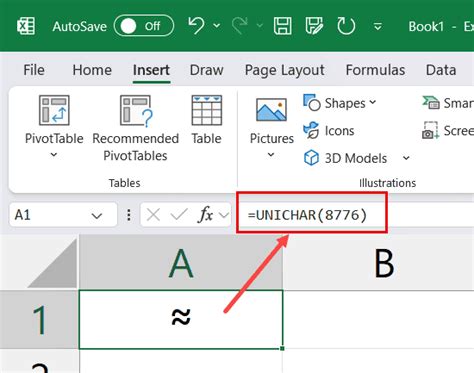Click the PivotTable icon

click(54, 110)
